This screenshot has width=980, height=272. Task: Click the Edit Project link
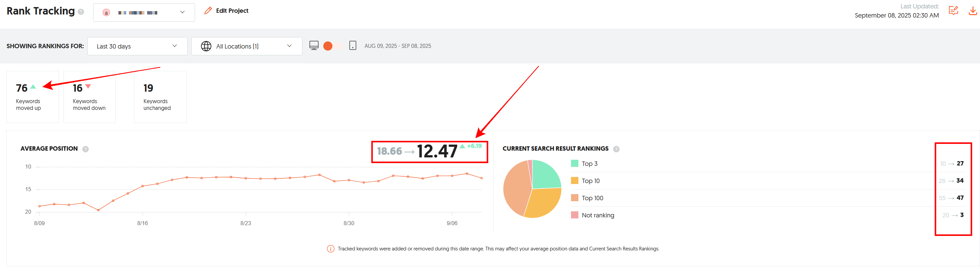click(226, 11)
